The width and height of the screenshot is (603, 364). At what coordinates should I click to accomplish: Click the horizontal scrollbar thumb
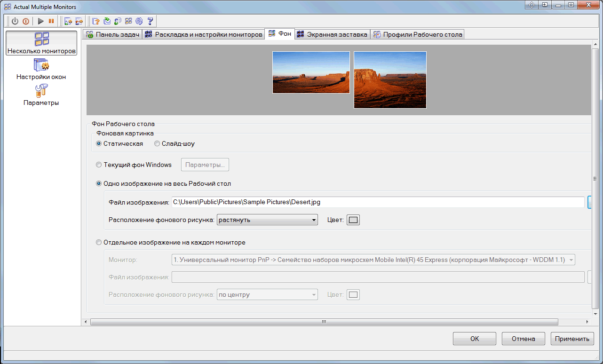(x=324, y=322)
